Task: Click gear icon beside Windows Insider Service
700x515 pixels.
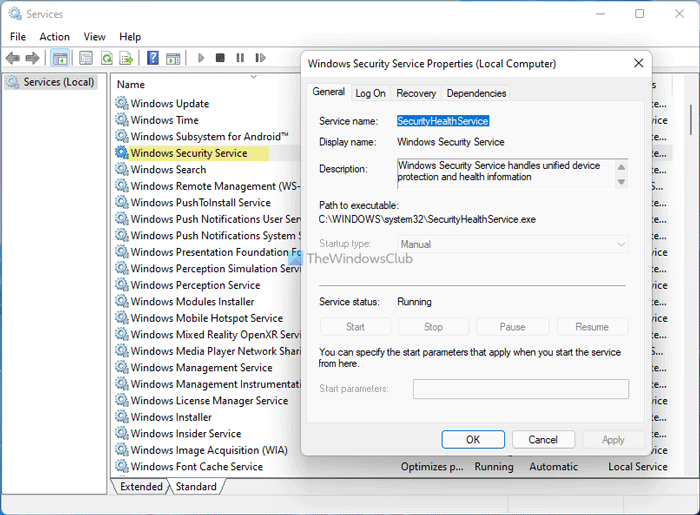Action: [121, 433]
